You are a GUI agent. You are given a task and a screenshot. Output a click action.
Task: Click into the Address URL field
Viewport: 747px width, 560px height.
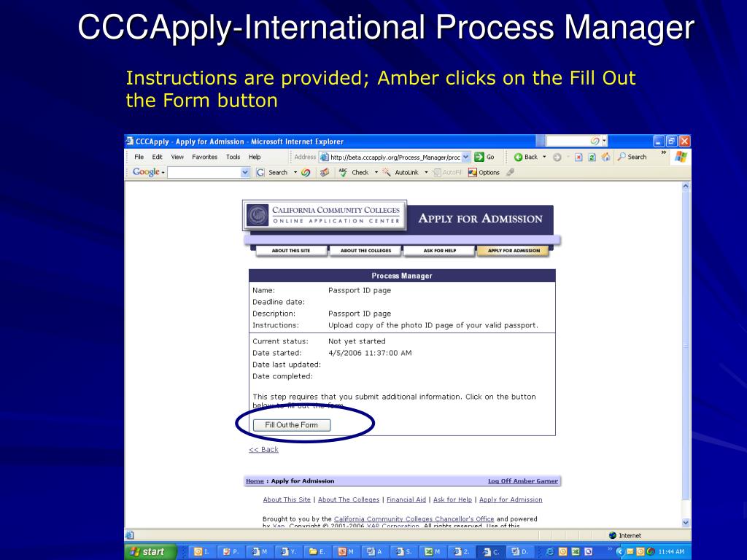[x=395, y=157]
